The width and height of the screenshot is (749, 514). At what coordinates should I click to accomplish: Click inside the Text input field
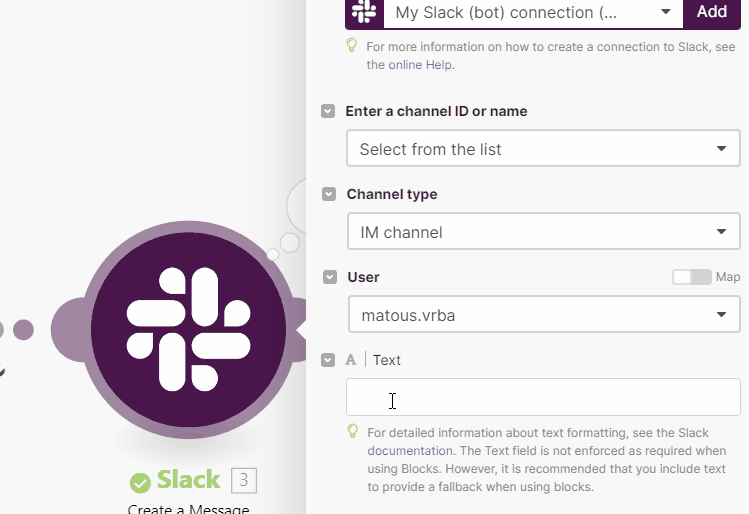(x=543, y=397)
